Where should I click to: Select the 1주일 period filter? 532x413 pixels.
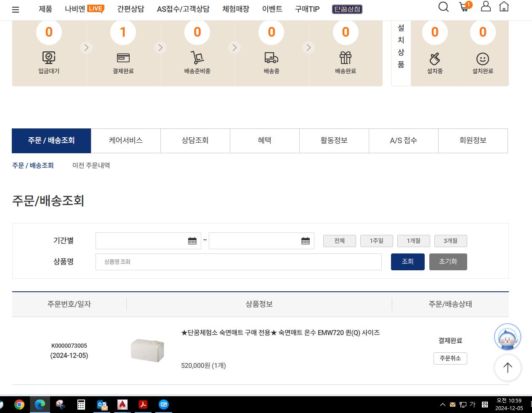(x=376, y=241)
